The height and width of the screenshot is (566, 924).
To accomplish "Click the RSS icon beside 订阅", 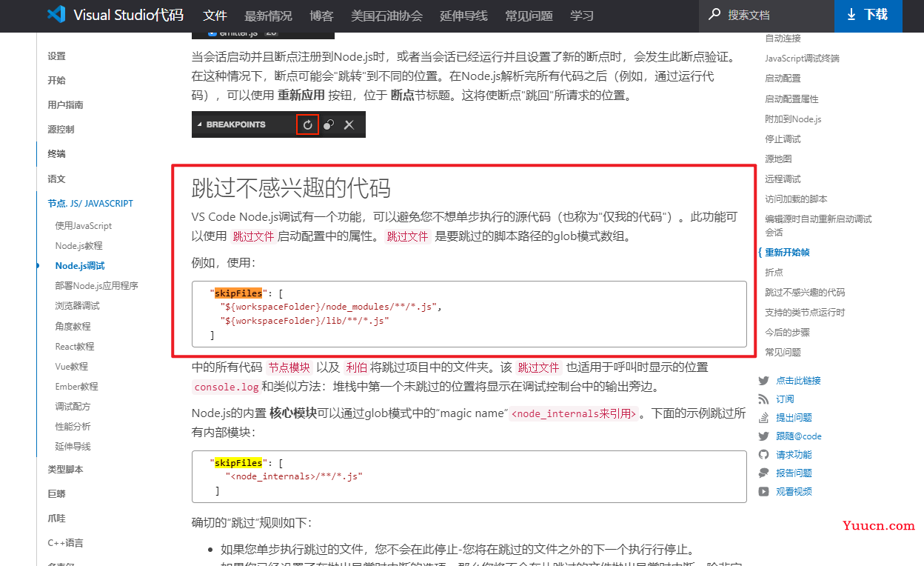I will click(x=763, y=399).
